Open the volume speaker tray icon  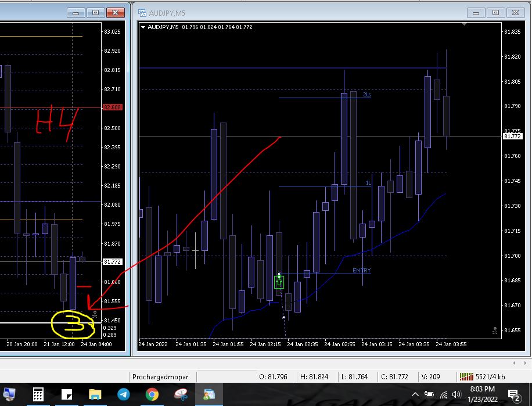(456, 394)
